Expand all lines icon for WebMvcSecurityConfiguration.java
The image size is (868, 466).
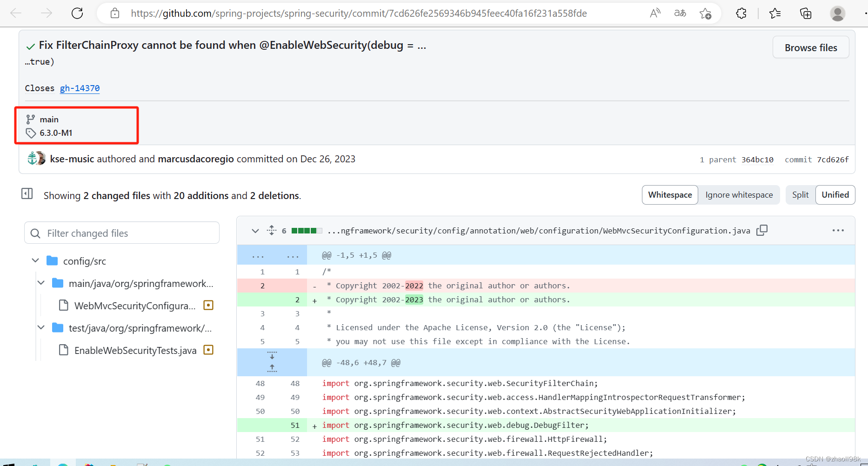point(272,230)
